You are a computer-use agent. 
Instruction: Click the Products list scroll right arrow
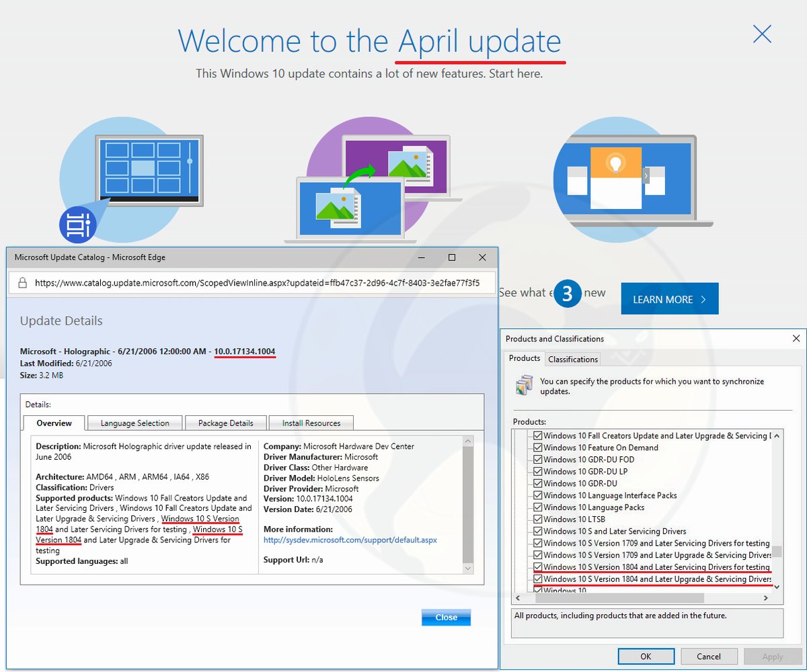(765, 598)
